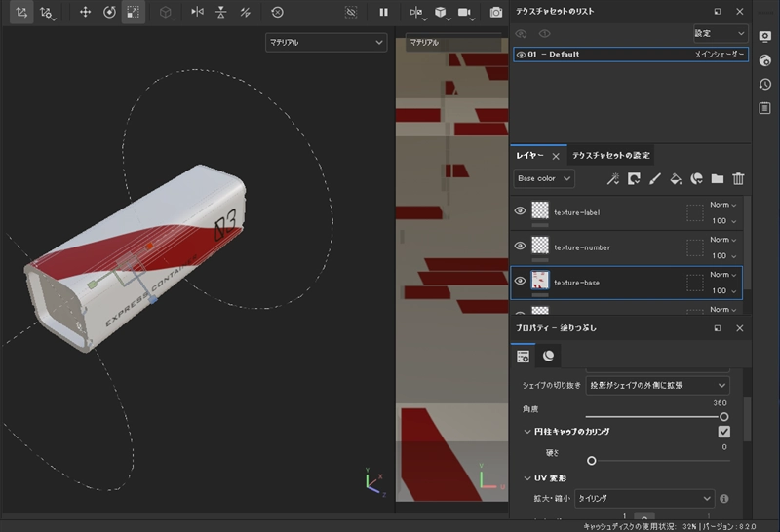Open the history clock icon in sidebar
This screenshot has height=532, width=780.
pos(765,84)
